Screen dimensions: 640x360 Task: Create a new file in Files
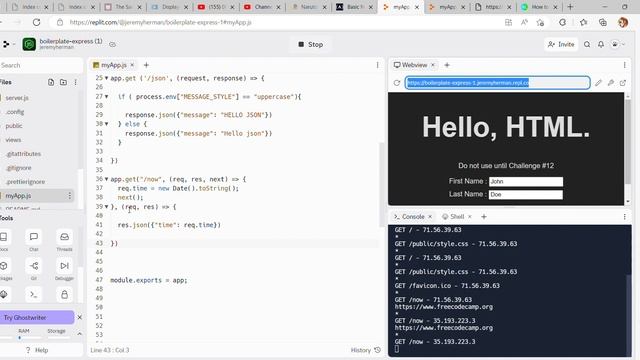pos(51,82)
